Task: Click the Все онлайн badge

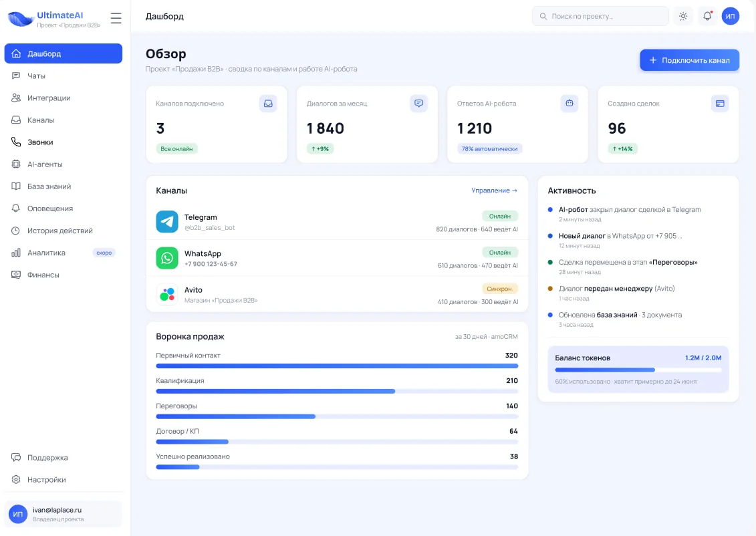Action: [x=176, y=149]
